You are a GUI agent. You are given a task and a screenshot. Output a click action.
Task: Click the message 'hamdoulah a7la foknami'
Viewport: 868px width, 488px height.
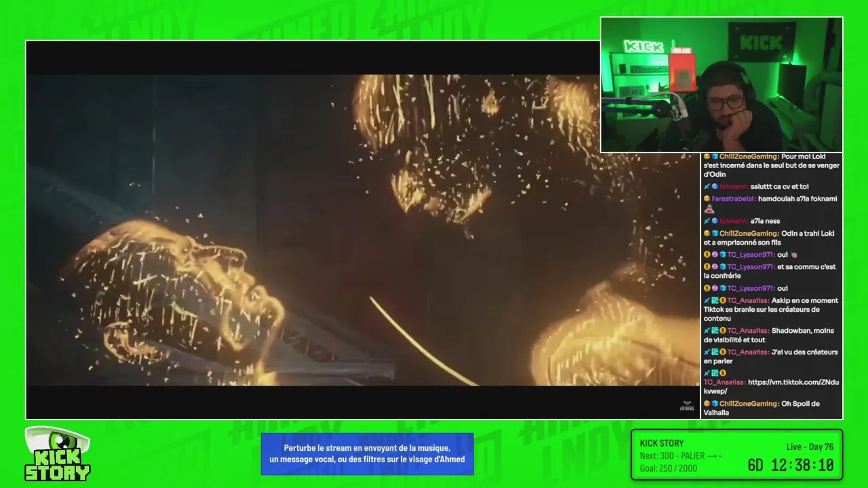click(797, 199)
